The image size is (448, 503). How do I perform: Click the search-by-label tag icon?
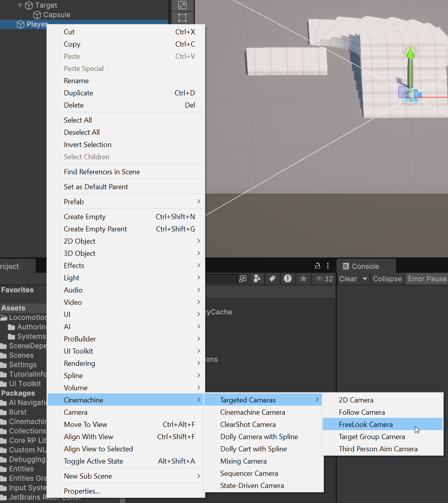[x=272, y=279]
